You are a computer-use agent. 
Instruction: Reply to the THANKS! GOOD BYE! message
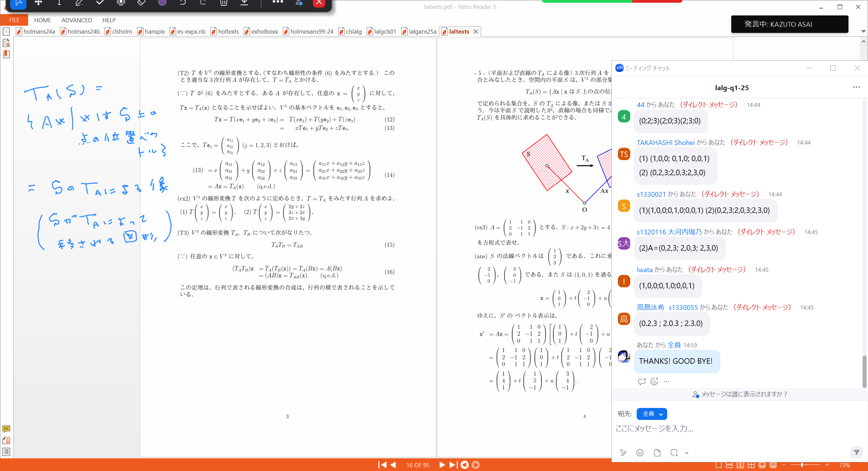point(642,381)
